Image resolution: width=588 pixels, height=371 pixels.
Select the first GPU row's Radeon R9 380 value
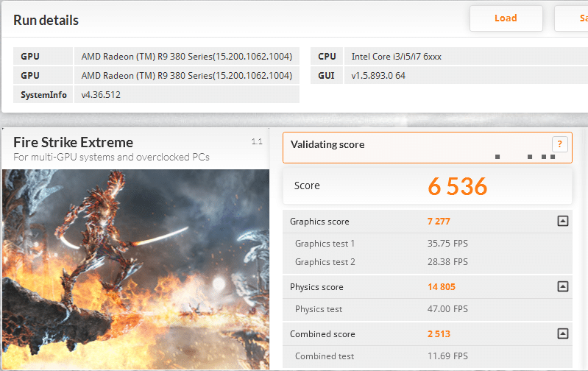(x=187, y=56)
